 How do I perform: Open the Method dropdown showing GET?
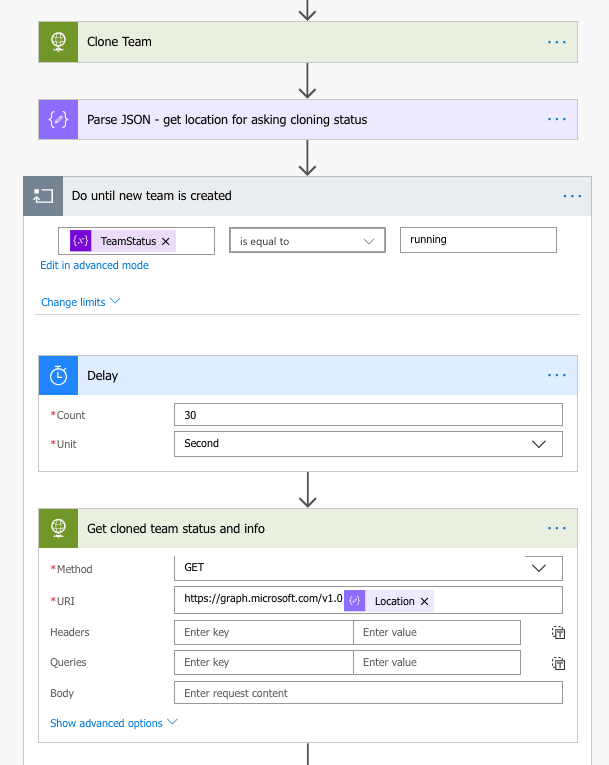[367, 568]
